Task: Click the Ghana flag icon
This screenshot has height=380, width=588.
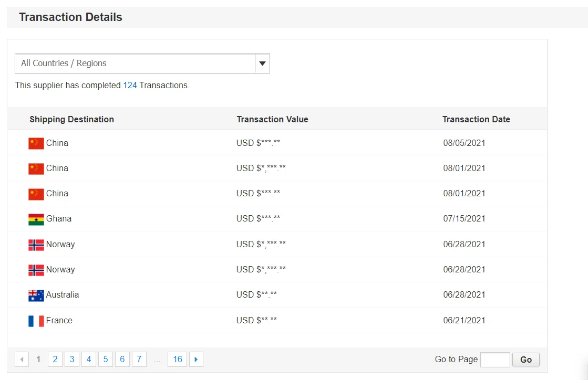Action: click(x=36, y=219)
